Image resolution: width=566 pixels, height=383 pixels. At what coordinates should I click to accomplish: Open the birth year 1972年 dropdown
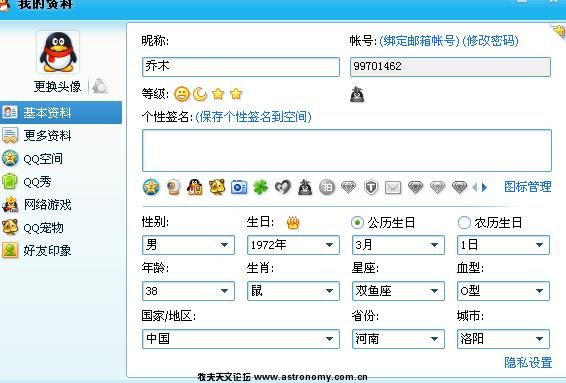coord(293,245)
